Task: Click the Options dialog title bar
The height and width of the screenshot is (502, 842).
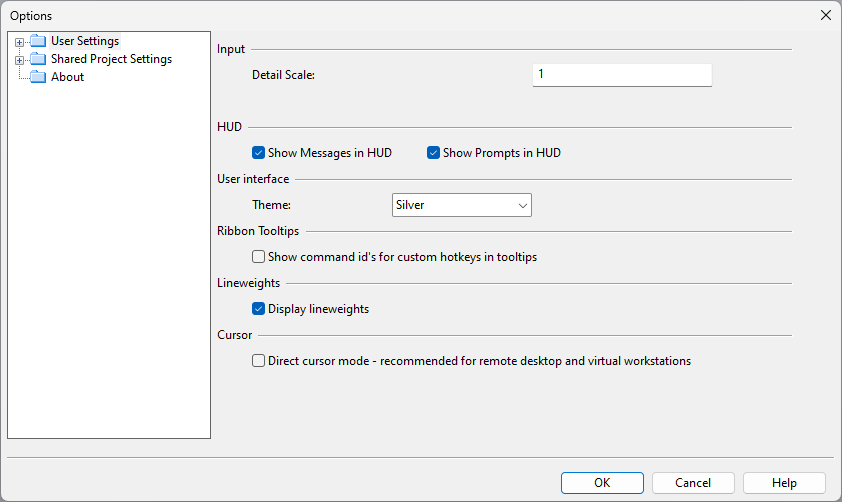Action: click(400, 15)
